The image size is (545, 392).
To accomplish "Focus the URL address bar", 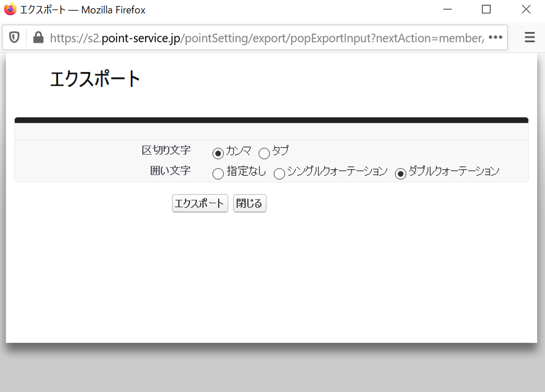I will click(x=267, y=37).
